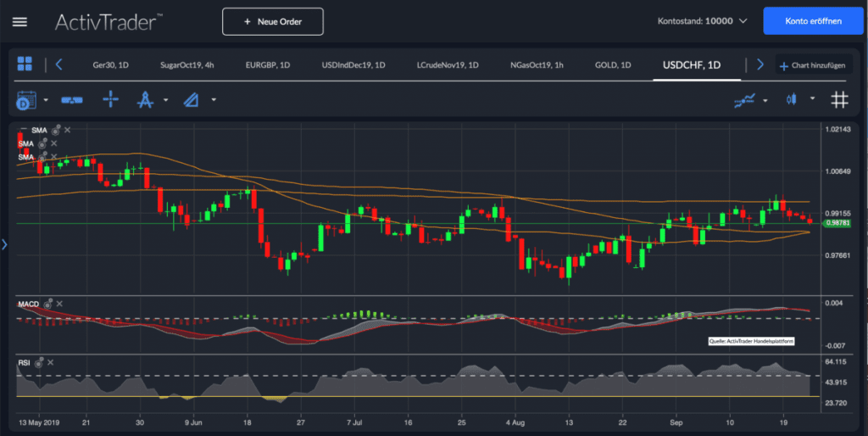Click date axis label 7 Jul
The width and height of the screenshot is (868, 436).
(x=354, y=422)
